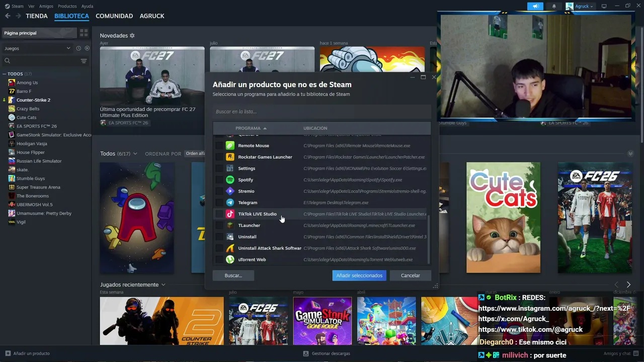Check the Stremio checkbox

[x=218, y=191]
